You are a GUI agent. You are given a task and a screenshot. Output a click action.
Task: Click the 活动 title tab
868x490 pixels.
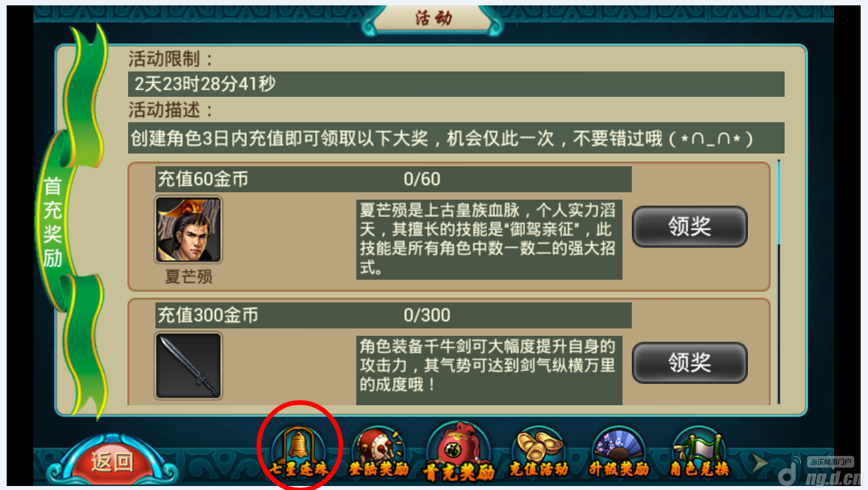pyautogui.click(x=434, y=18)
